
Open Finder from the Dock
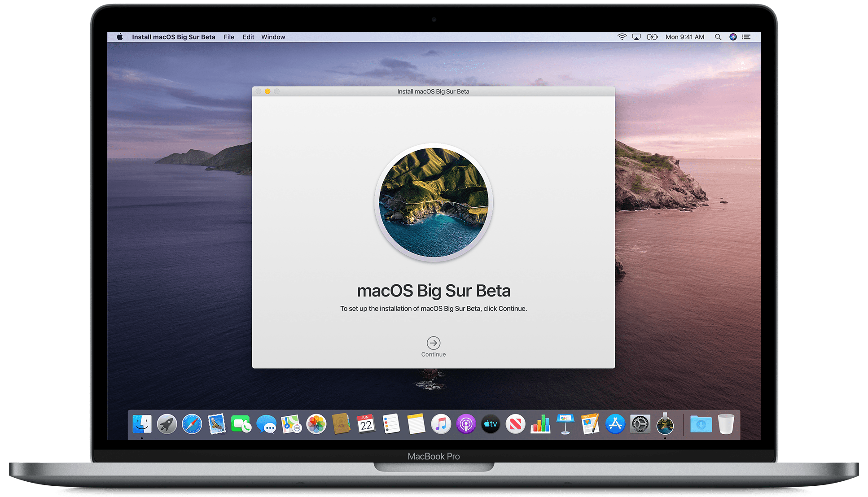click(x=142, y=424)
